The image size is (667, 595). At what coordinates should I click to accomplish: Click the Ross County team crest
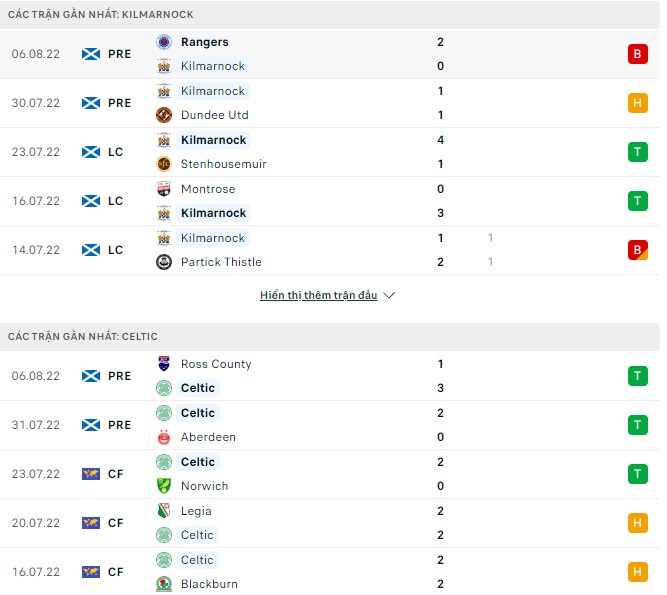[165, 364]
